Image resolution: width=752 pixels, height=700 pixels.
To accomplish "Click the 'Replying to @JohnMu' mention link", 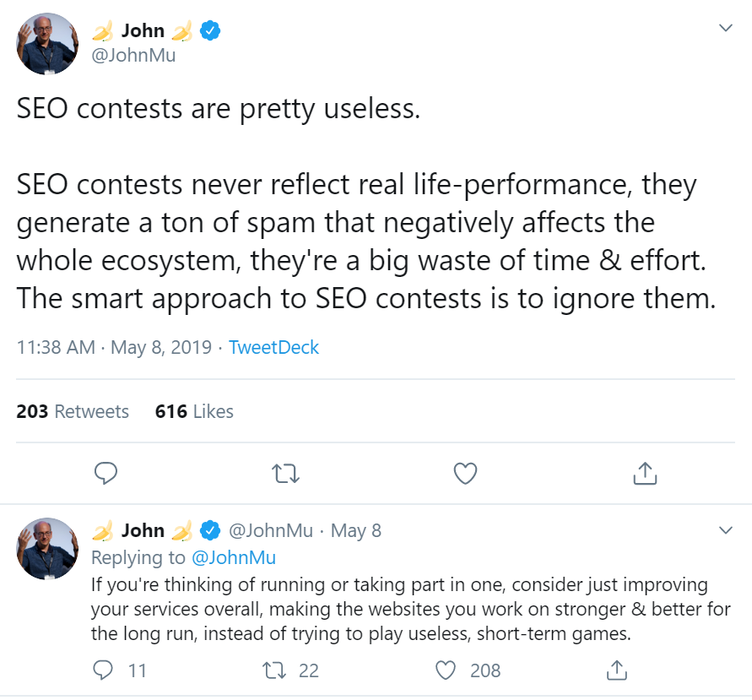I will point(234,557).
